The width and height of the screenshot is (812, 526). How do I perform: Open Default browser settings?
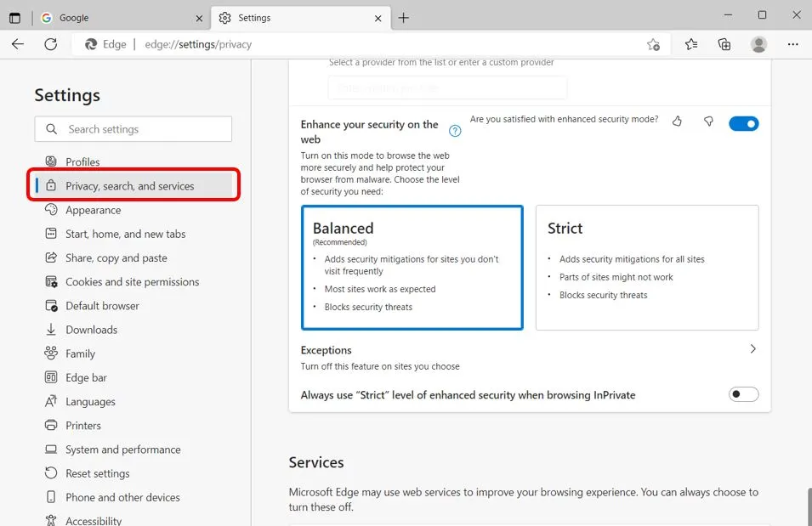pyautogui.click(x=102, y=305)
